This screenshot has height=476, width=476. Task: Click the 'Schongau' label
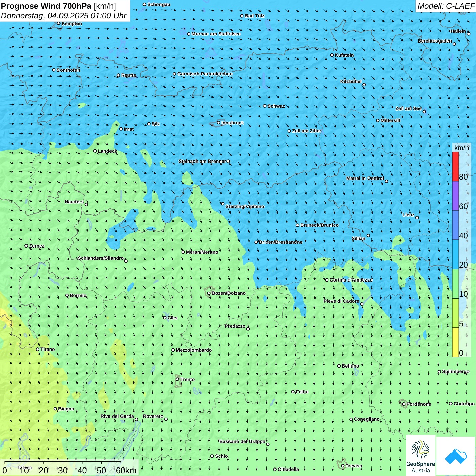159,4
